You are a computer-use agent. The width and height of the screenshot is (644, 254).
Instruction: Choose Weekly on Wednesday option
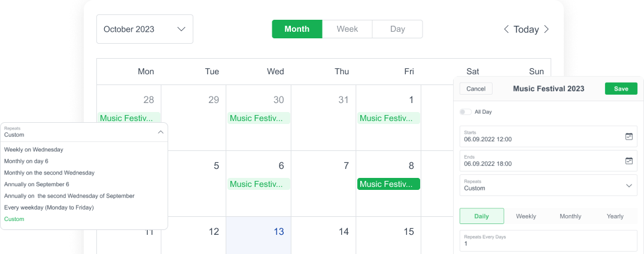[x=34, y=150]
